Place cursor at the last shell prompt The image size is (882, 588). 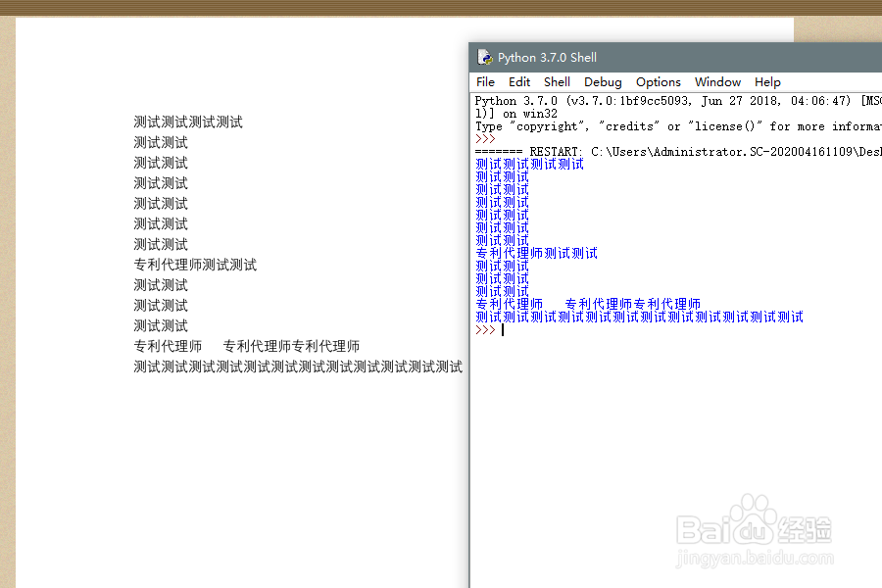(503, 329)
